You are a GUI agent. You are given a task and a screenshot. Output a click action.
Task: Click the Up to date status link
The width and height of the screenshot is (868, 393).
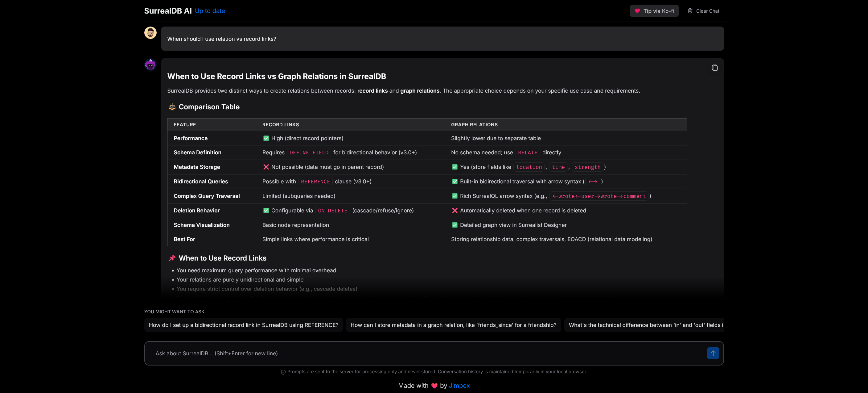pyautogui.click(x=210, y=11)
